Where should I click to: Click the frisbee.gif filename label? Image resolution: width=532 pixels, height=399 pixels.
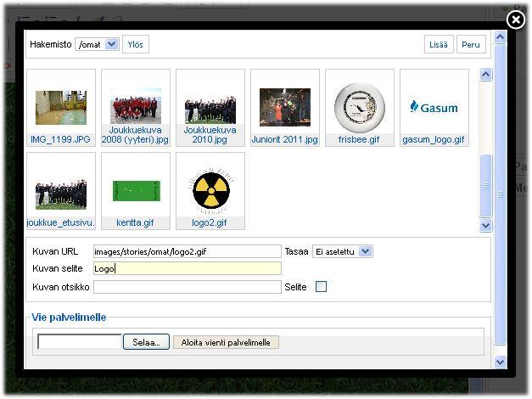pos(359,139)
